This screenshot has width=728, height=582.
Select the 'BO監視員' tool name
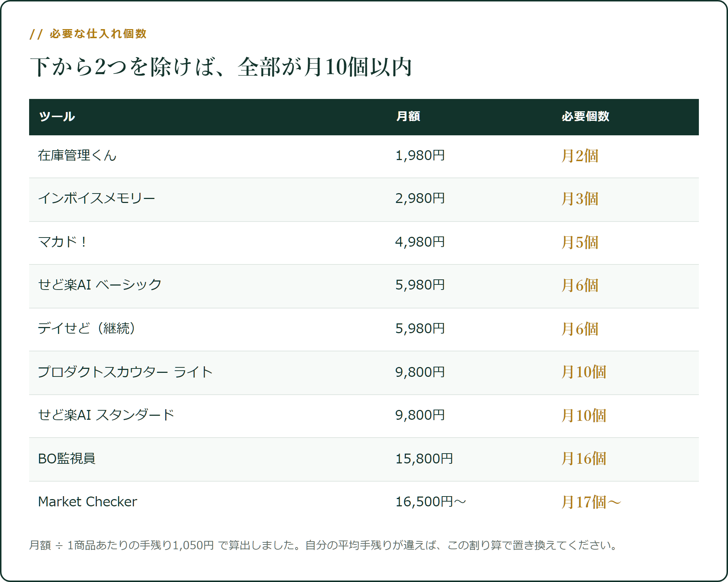[67, 459]
